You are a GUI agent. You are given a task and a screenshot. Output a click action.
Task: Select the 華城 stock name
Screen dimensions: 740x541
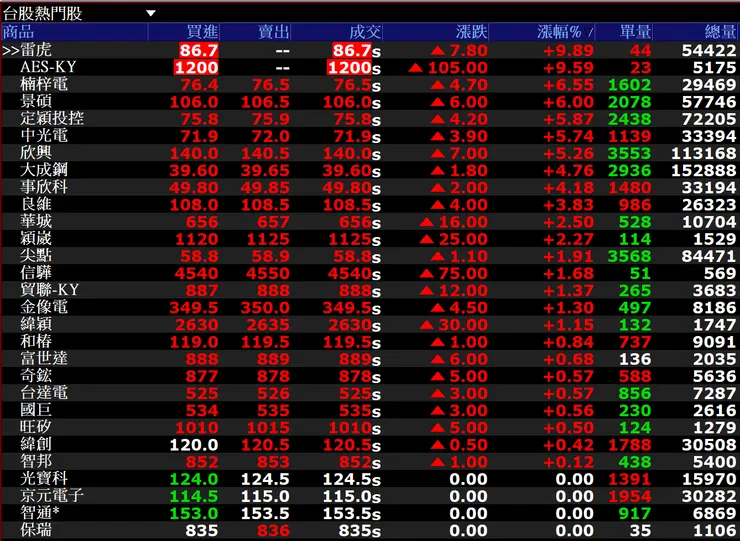[36, 221]
